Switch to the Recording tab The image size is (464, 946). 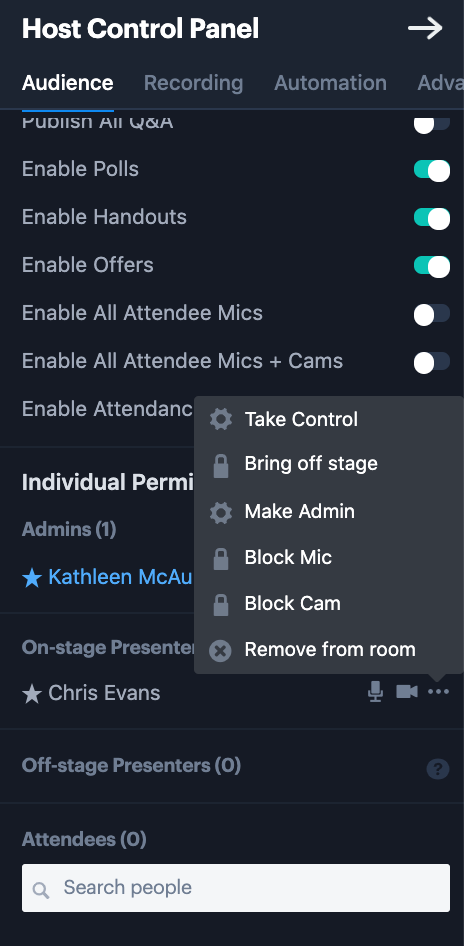[193, 83]
